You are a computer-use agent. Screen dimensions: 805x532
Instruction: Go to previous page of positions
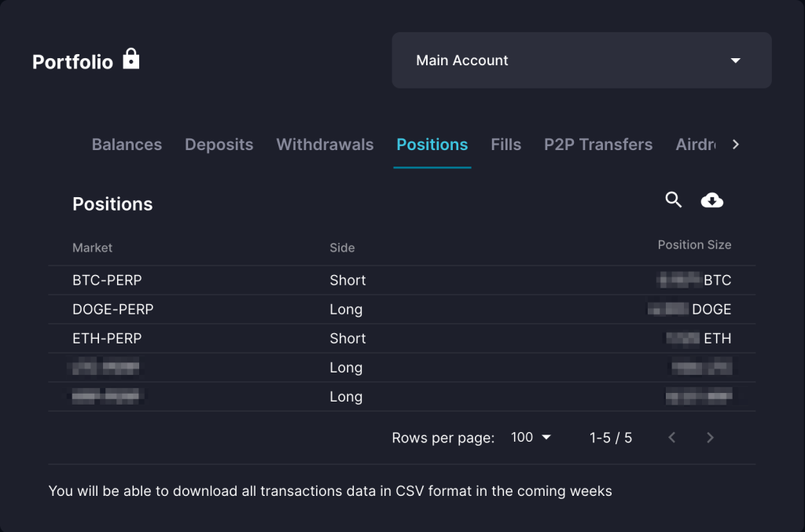[672, 438]
